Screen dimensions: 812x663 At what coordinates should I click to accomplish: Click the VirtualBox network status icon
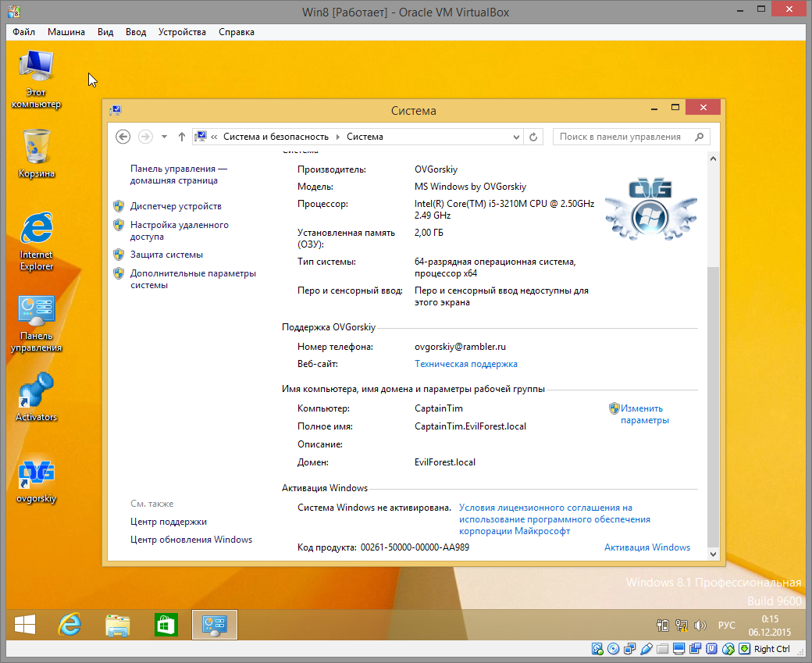coord(630,649)
